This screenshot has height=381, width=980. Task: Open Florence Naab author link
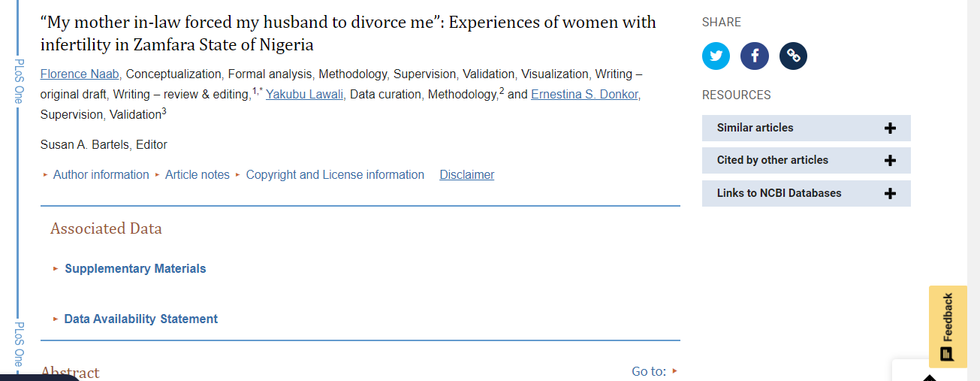click(x=80, y=74)
